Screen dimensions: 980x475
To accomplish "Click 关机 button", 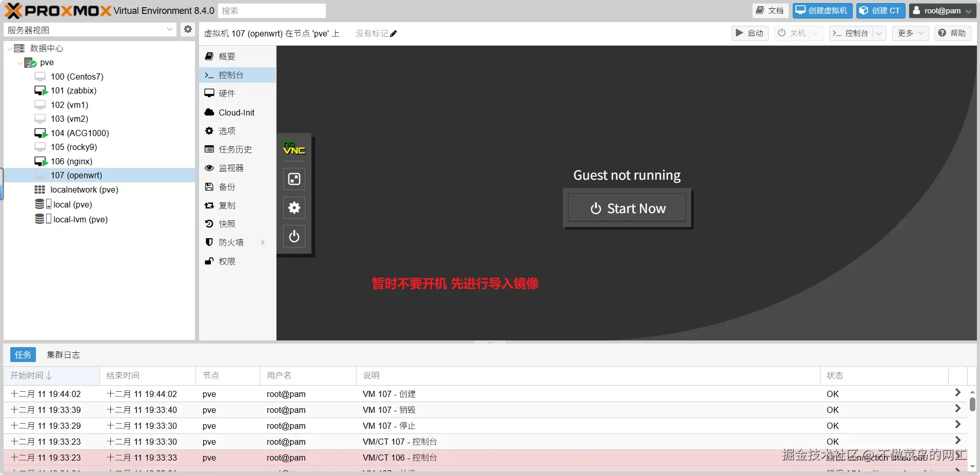I will (x=792, y=33).
